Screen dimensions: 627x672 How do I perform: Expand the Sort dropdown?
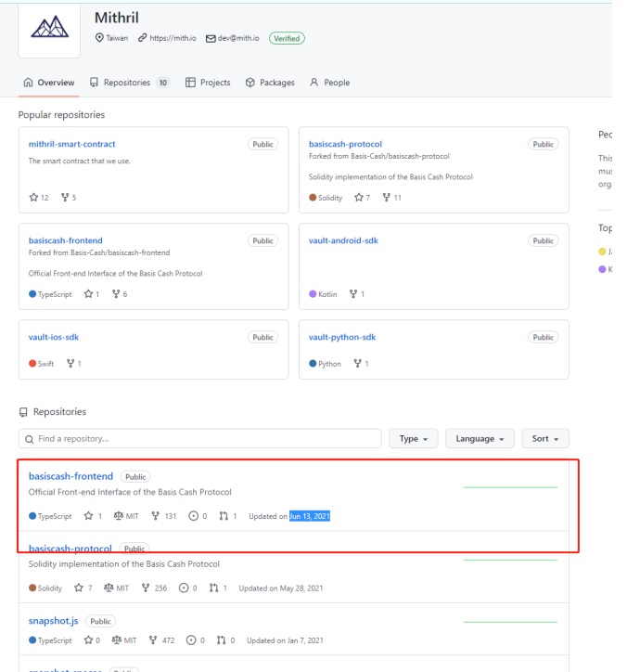[x=544, y=438]
